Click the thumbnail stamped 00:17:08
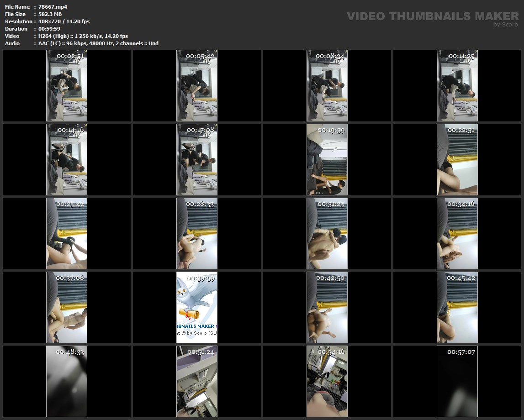Image resolution: width=524 pixels, height=420 pixels. [197, 160]
